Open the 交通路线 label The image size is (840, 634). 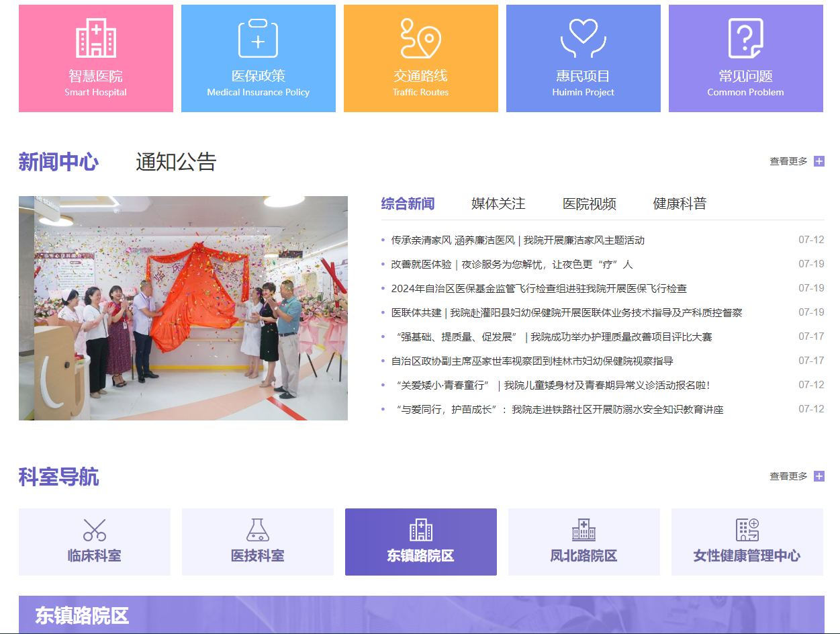pos(421,76)
